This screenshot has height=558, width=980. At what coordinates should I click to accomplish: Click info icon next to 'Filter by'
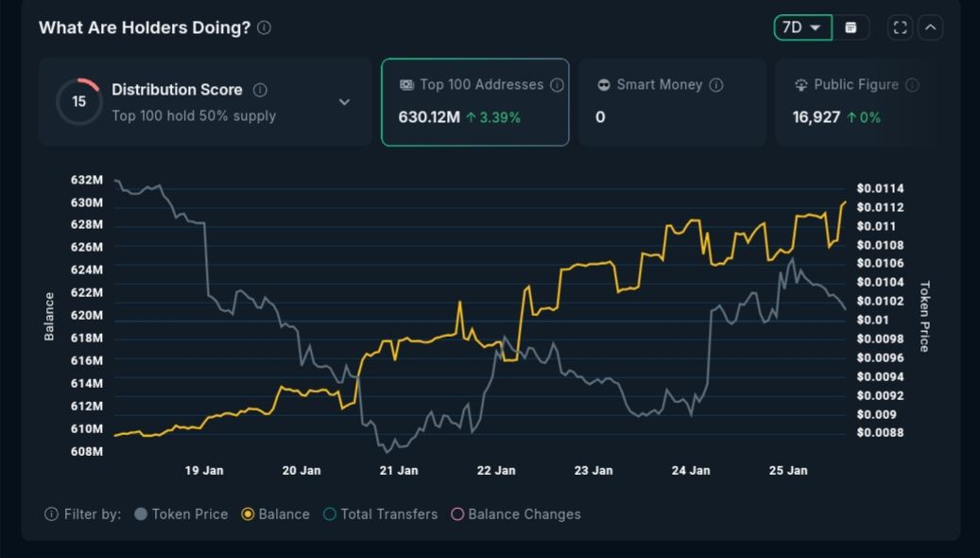[51, 514]
